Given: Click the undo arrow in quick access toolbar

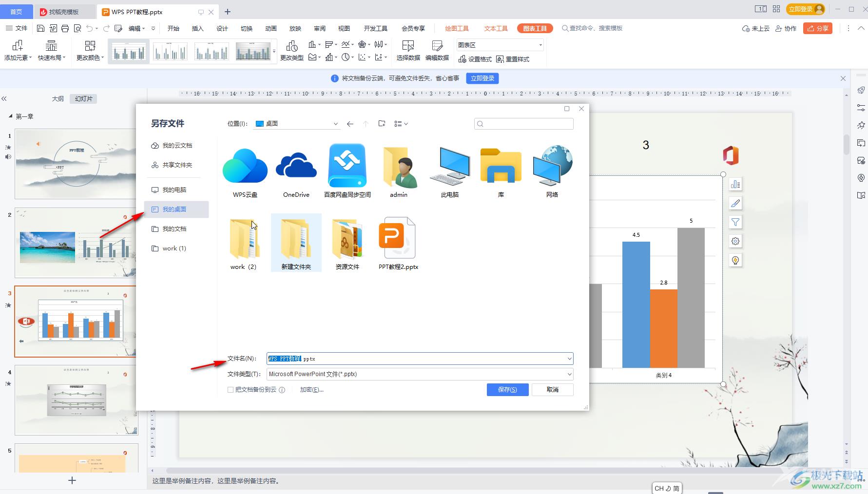Looking at the screenshot, I should [x=90, y=28].
